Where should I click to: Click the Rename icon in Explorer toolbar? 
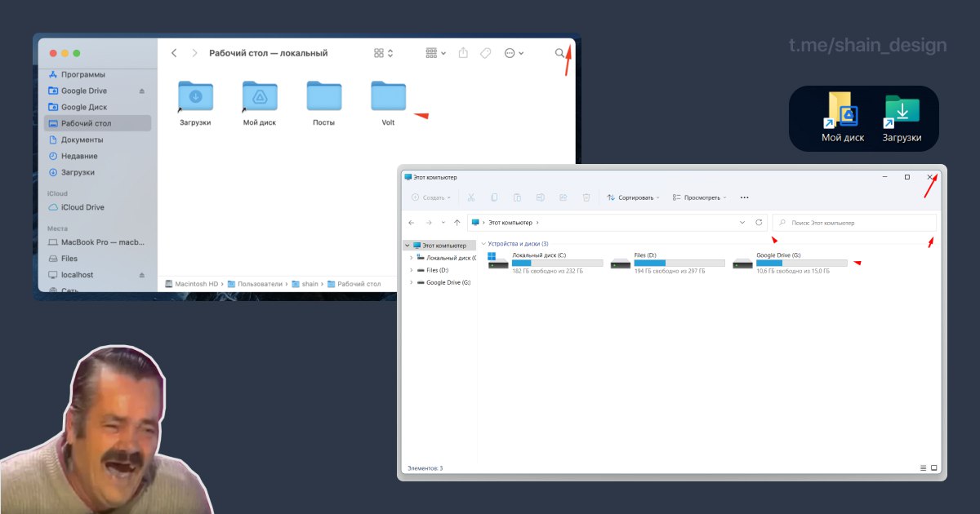click(540, 197)
